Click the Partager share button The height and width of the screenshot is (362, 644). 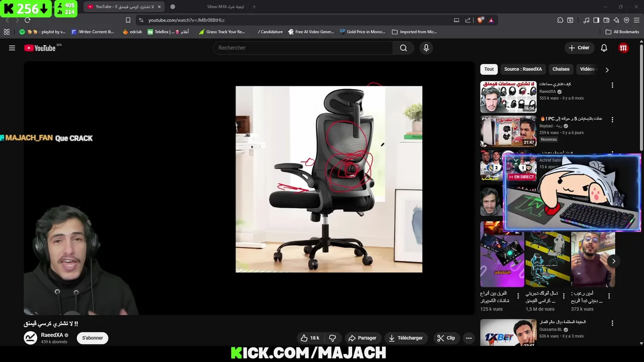(x=362, y=338)
